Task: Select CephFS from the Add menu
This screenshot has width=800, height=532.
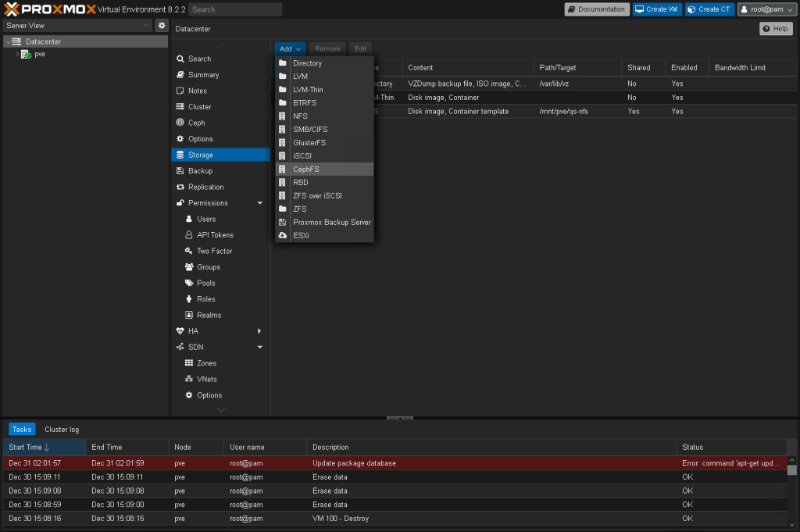Action: click(x=306, y=169)
